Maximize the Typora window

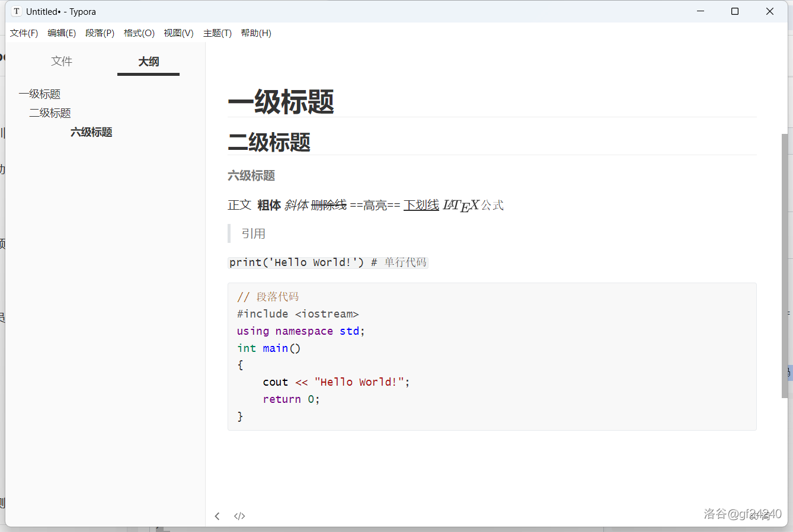coord(735,11)
